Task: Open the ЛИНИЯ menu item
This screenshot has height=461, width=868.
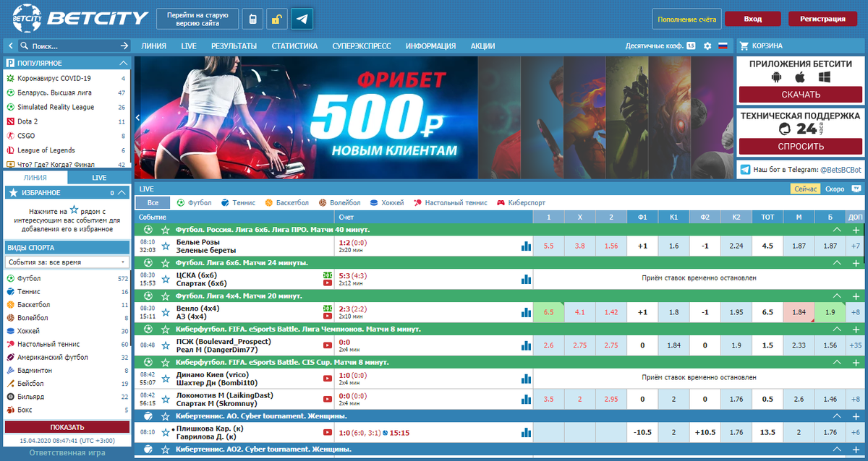Action: click(x=154, y=46)
